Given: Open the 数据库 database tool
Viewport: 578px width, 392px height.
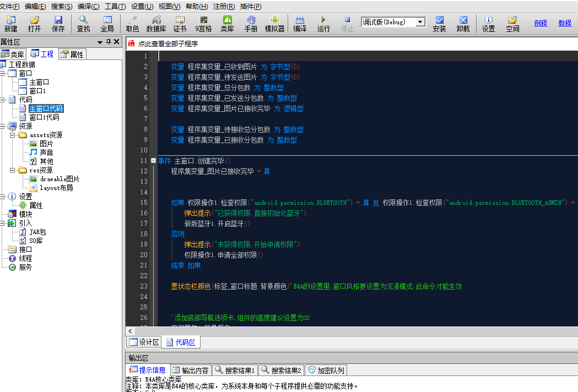Looking at the screenshot, I should 156,24.
